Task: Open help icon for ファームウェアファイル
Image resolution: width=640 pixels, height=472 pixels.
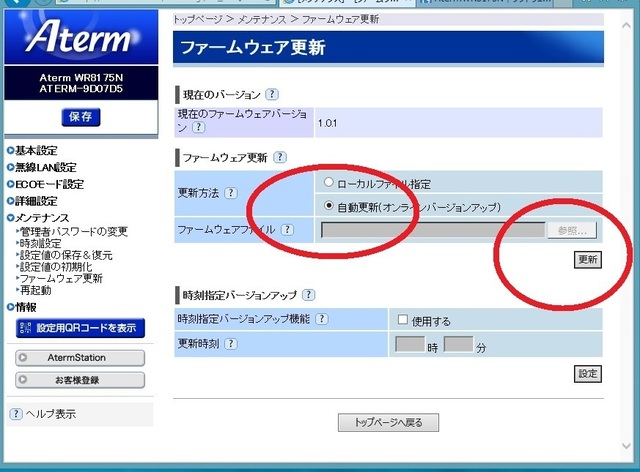Action: [x=287, y=230]
